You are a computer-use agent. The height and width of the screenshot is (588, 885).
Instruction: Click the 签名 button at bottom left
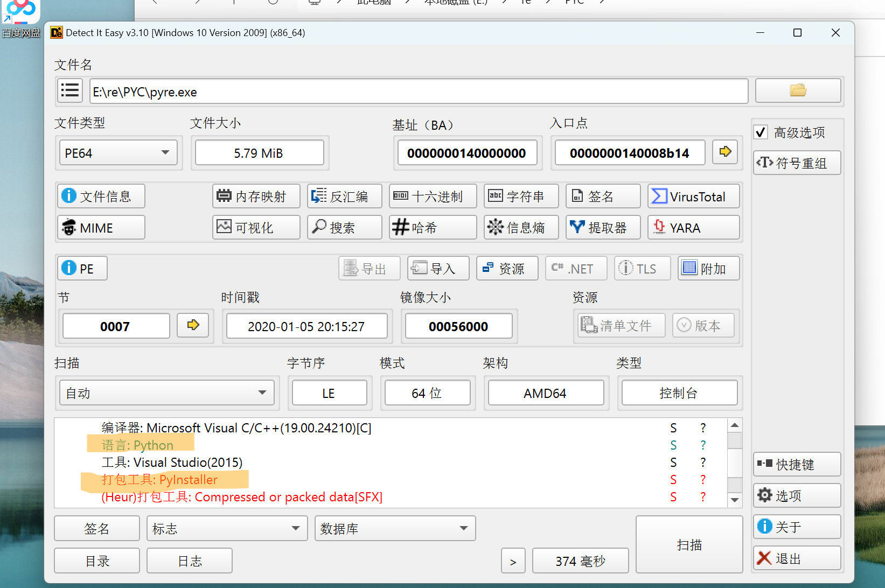[97, 528]
